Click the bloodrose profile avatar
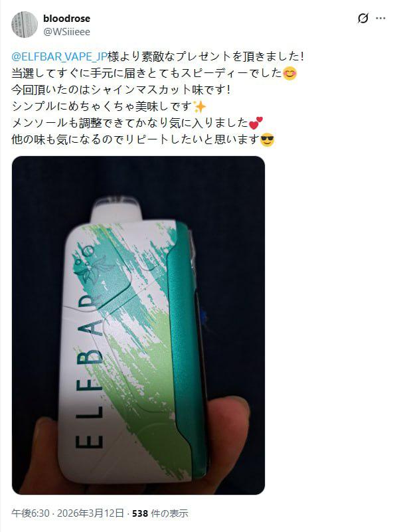Screen dimensions: 397x532 pyautogui.click(x=25, y=25)
